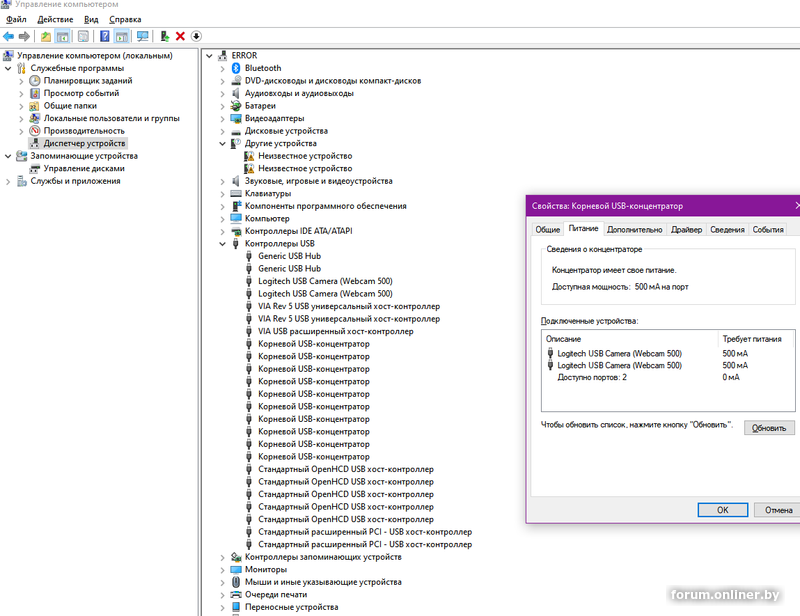Image resolution: width=800 pixels, height=616 pixels.
Task: Click the Аудиовходы и аудиовыходы speaker icon
Action: coord(236,93)
